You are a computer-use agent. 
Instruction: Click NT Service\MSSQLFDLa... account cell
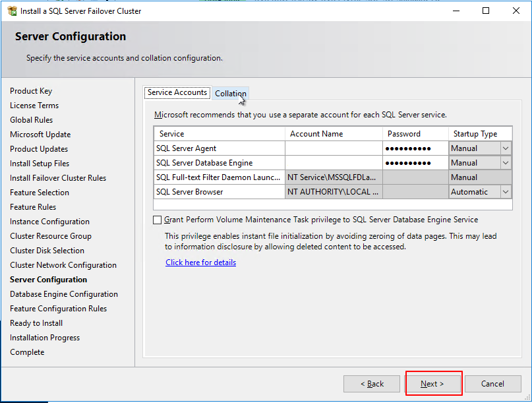pos(334,177)
